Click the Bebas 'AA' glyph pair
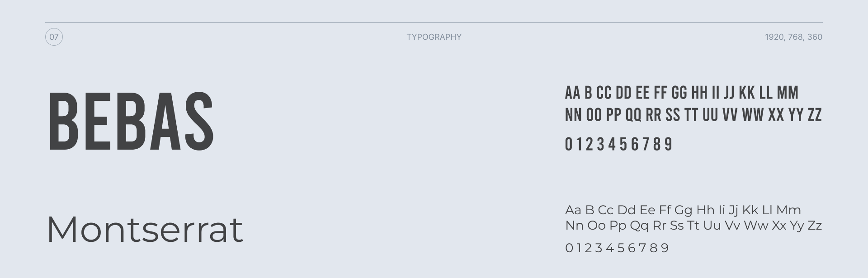This screenshot has width=868, height=278. coord(572,93)
